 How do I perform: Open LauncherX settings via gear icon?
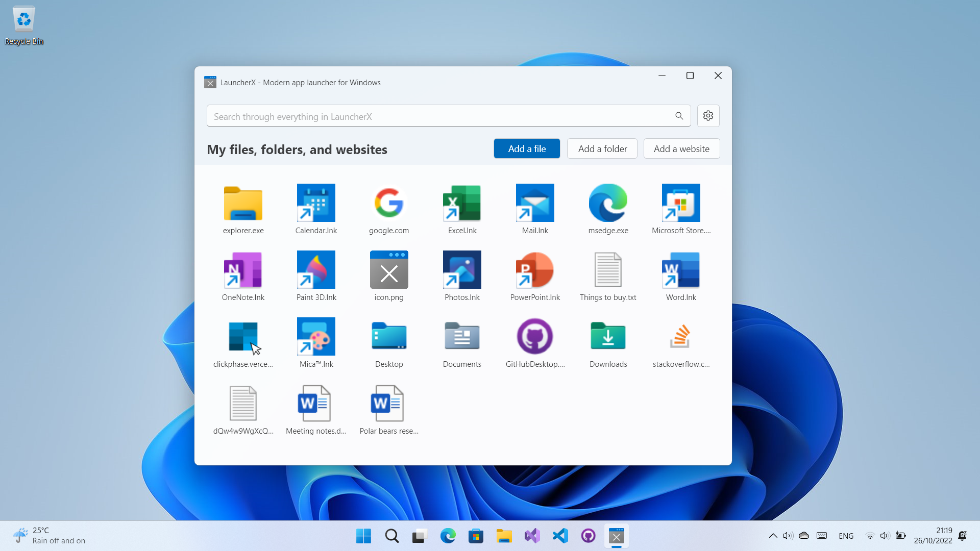pos(708,116)
